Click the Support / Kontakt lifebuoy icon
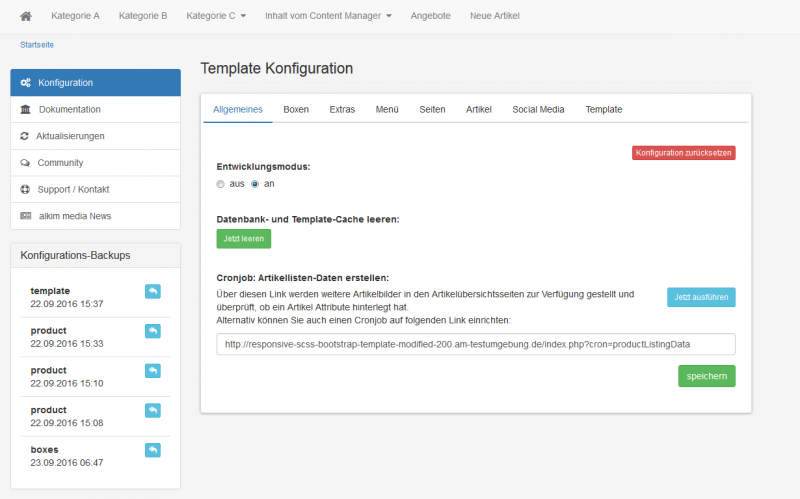The height and width of the screenshot is (499, 800). 25,189
